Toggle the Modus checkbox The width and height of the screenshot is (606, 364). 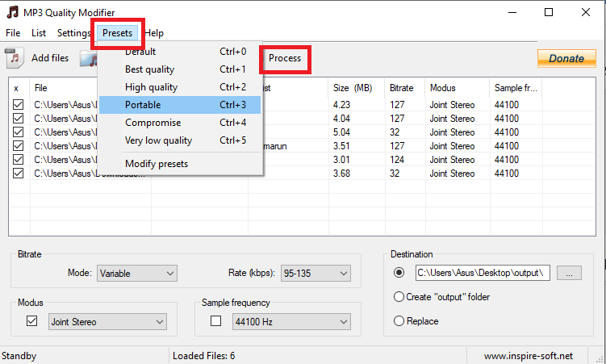tap(31, 320)
